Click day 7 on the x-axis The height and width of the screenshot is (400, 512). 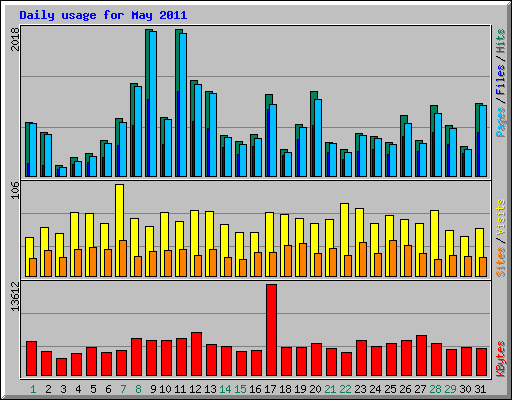[x=123, y=389]
